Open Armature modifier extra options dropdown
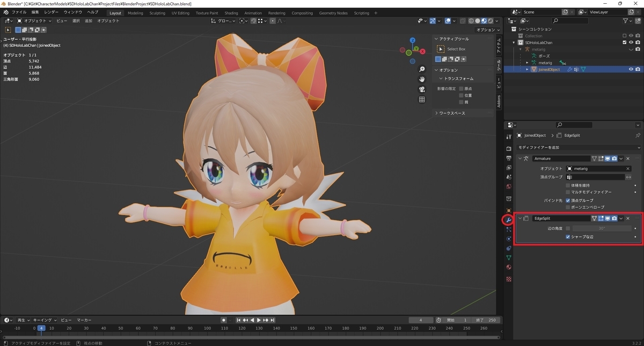The height and width of the screenshot is (346, 644). point(621,158)
